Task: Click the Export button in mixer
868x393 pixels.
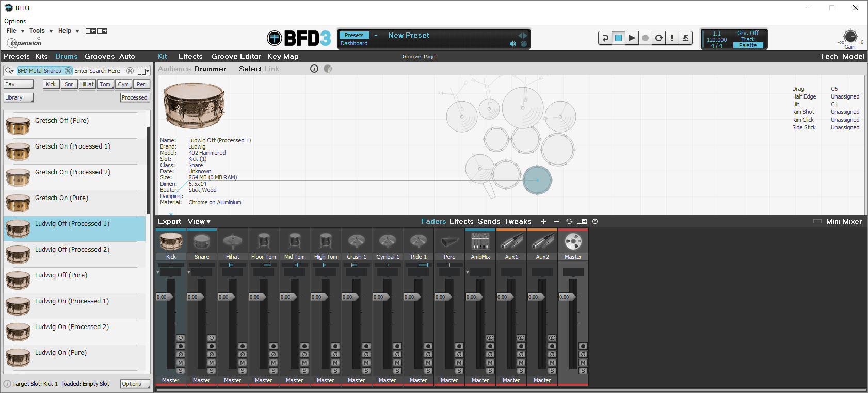Action: [x=169, y=222]
